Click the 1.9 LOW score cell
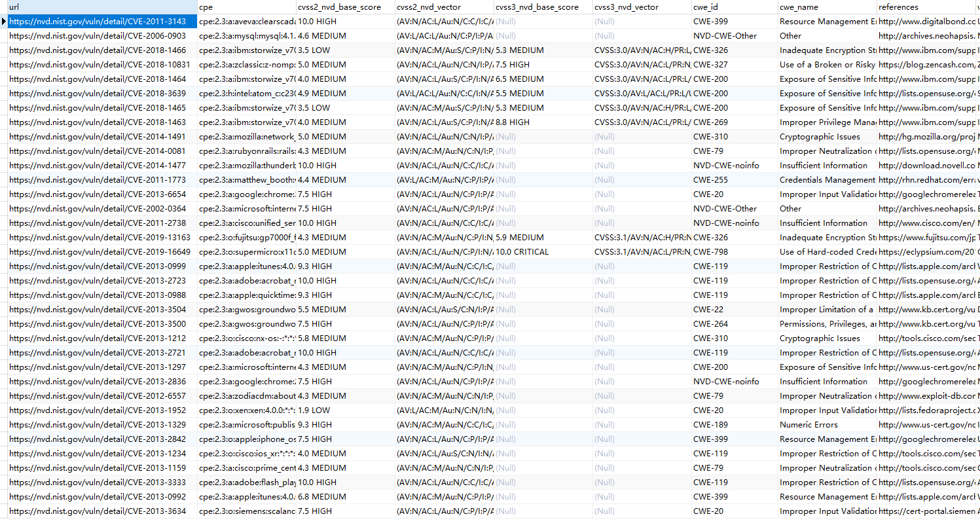The height and width of the screenshot is (529, 980). click(x=346, y=410)
